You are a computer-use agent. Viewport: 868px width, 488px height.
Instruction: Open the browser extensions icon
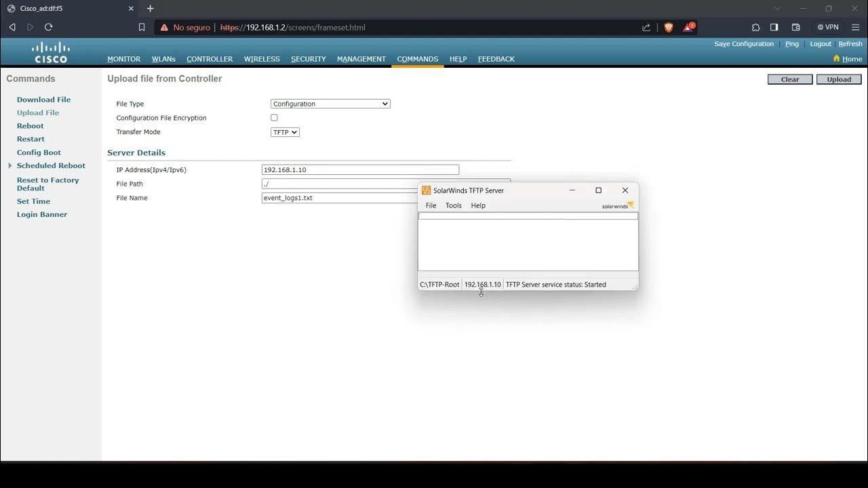pyautogui.click(x=755, y=27)
